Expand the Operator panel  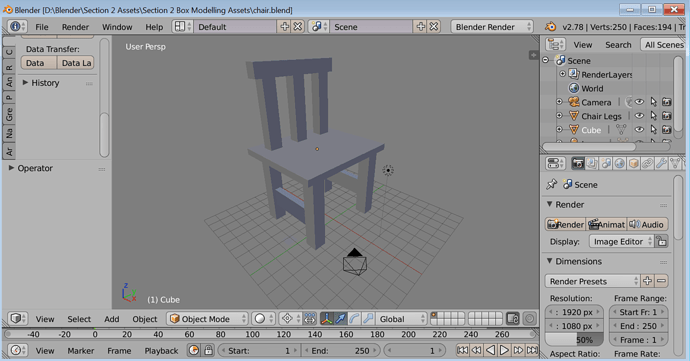(11, 168)
